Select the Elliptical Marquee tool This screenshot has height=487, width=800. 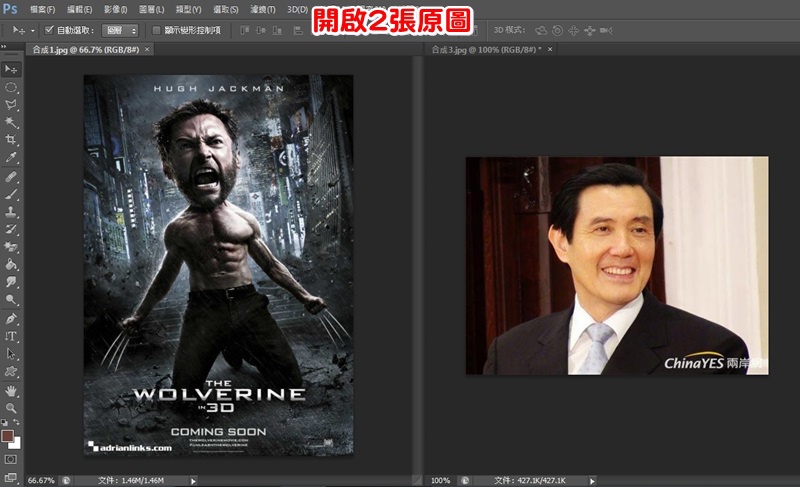tap(11, 88)
